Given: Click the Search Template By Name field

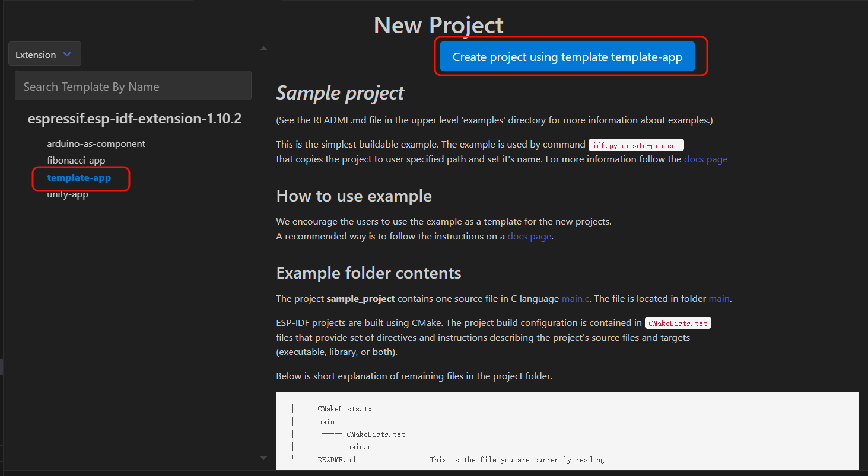Looking at the screenshot, I should point(133,87).
